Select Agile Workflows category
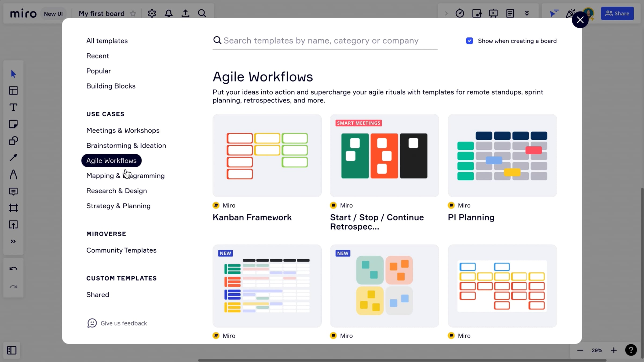The image size is (644, 362). pos(111,161)
